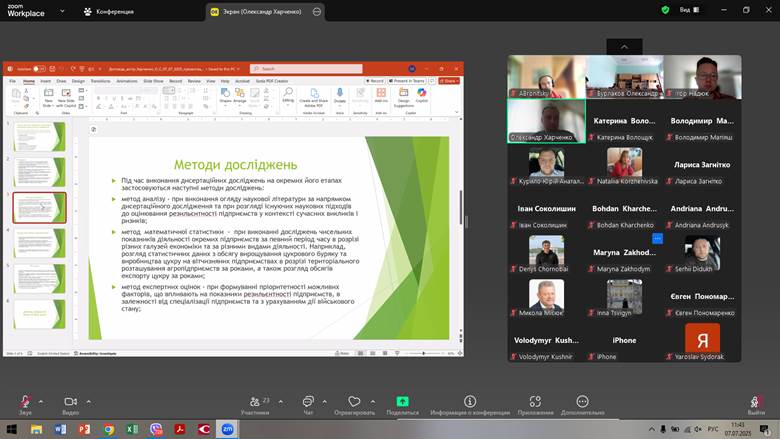Open the Приложения apps icon
This screenshot has height=439, width=780.
point(536,401)
